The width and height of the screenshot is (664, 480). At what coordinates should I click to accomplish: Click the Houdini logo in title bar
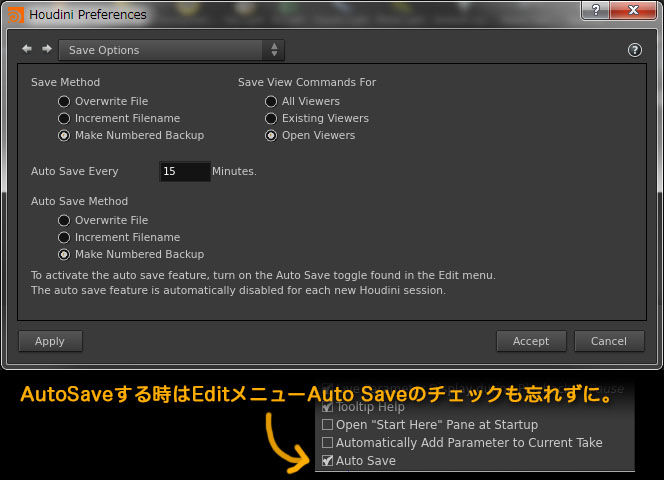pos(15,15)
